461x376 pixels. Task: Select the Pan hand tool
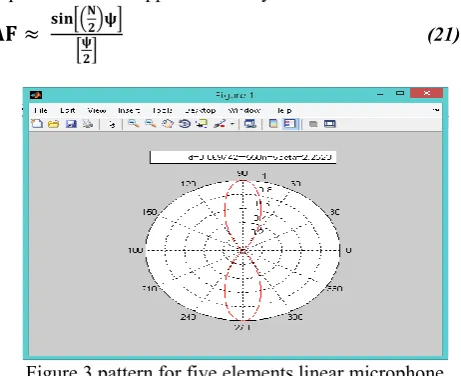click(x=168, y=124)
